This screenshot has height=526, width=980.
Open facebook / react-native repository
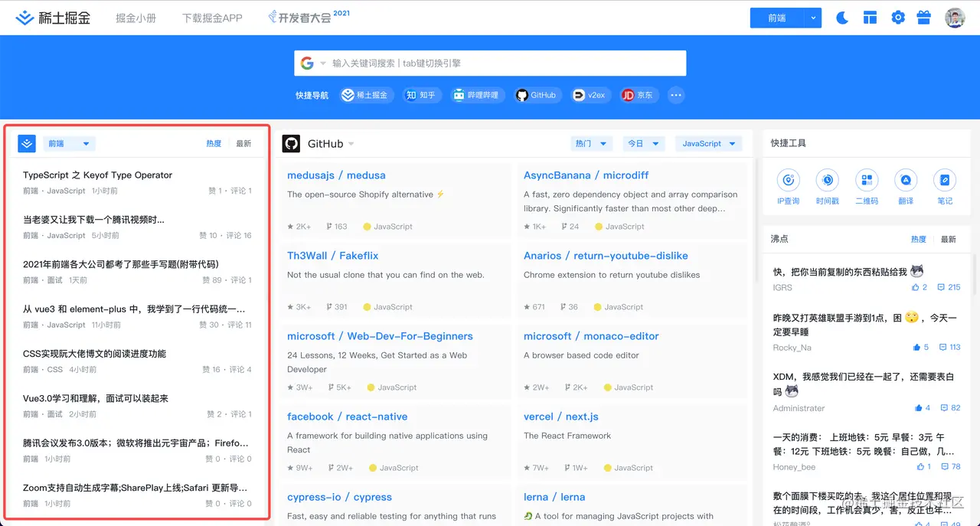pos(347,417)
